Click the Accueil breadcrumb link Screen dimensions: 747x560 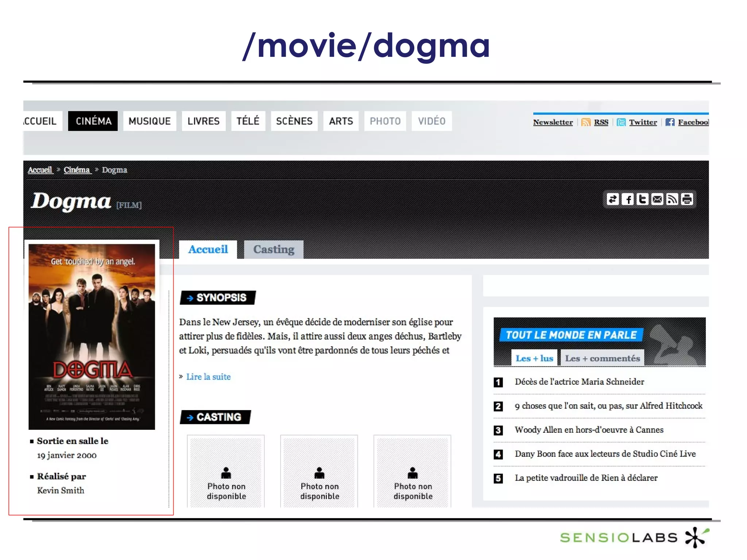(40, 170)
